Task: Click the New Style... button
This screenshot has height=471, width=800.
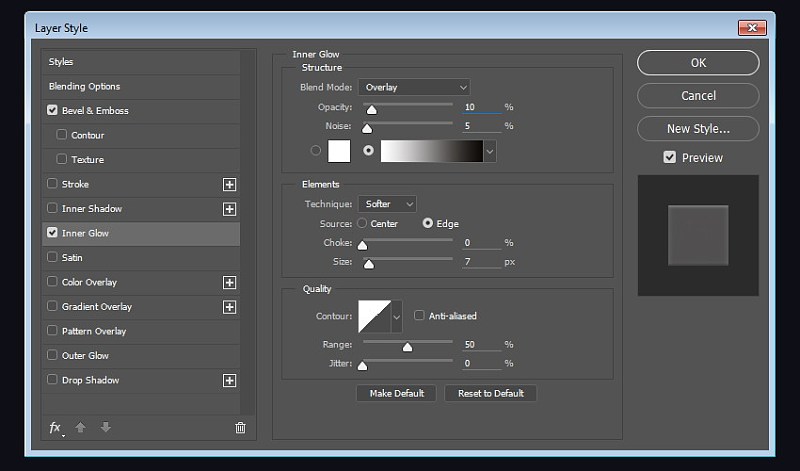Action: click(x=698, y=129)
